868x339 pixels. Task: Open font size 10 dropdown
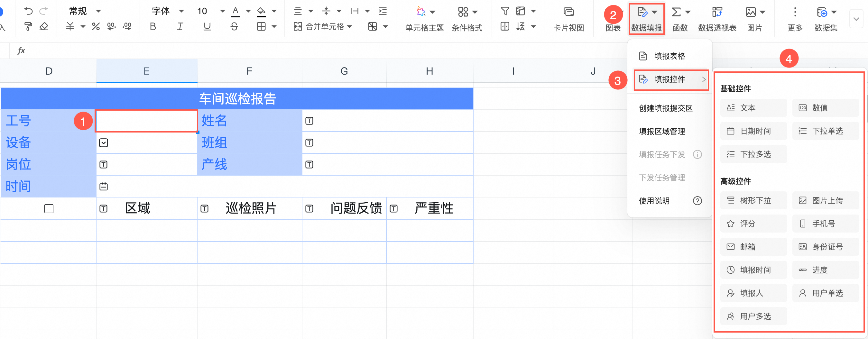(211, 11)
